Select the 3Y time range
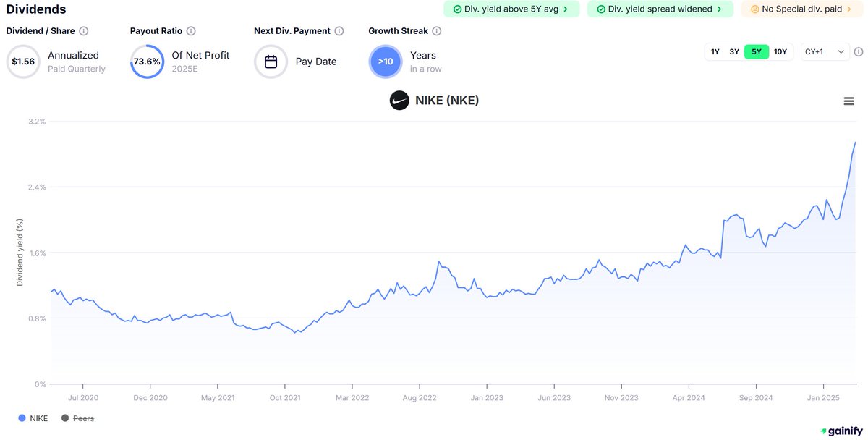This screenshot has height=440, width=868. 734,52
